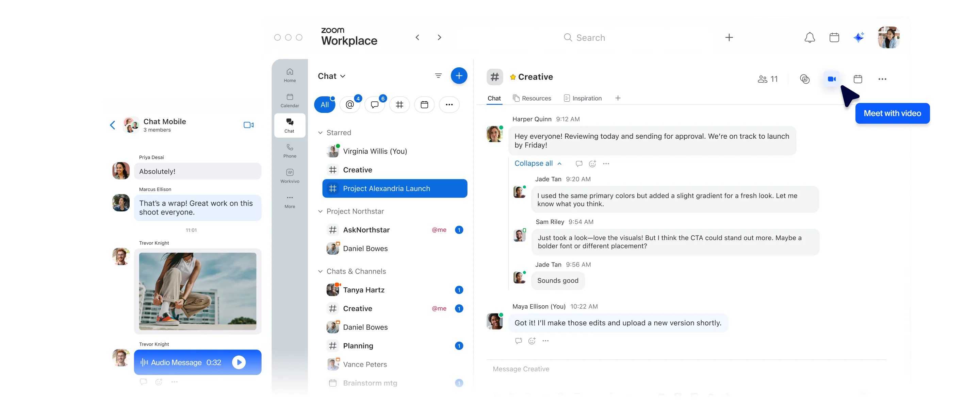This screenshot has height=408, width=980.
Task: Open the shared spaces icon in channel header
Action: (x=805, y=79)
